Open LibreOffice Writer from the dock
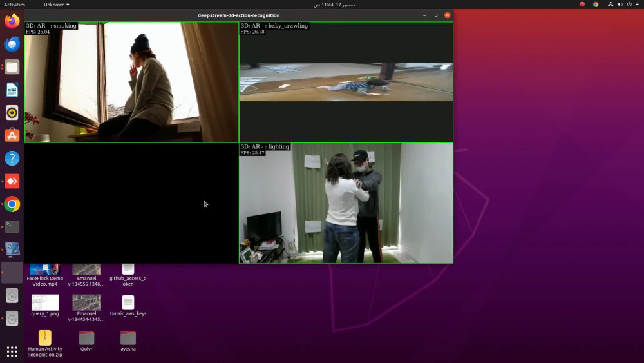The height and width of the screenshot is (363, 644). point(12,90)
